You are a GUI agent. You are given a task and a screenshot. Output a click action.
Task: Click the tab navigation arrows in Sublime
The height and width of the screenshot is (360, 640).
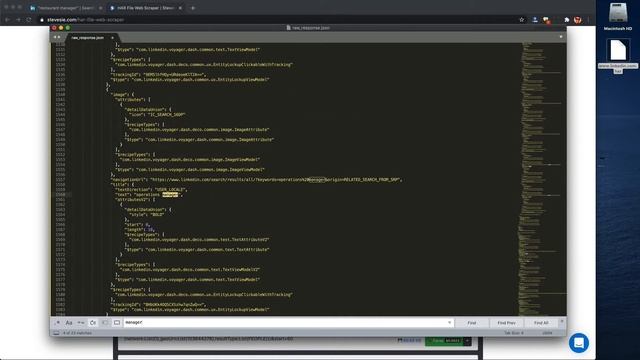click(57, 37)
